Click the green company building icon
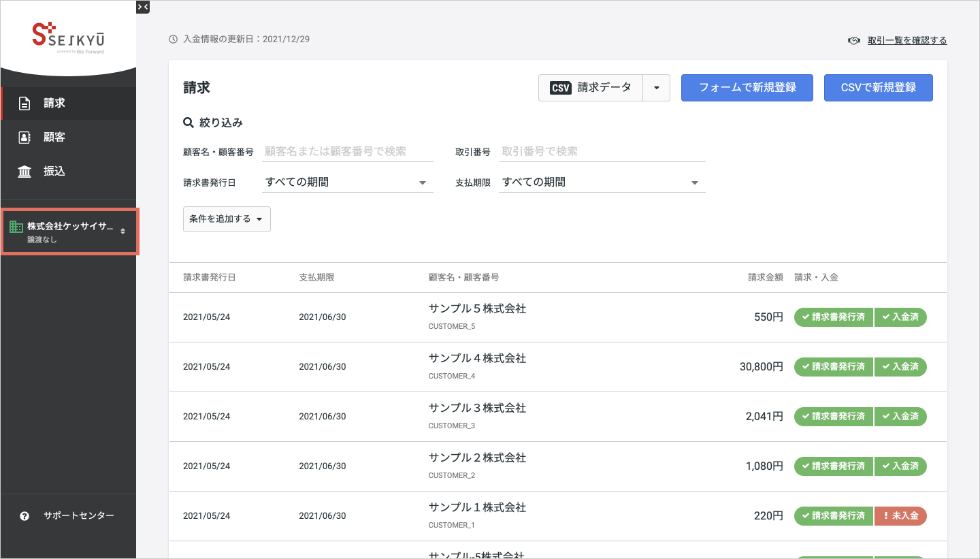The image size is (980, 559). [16, 227]
